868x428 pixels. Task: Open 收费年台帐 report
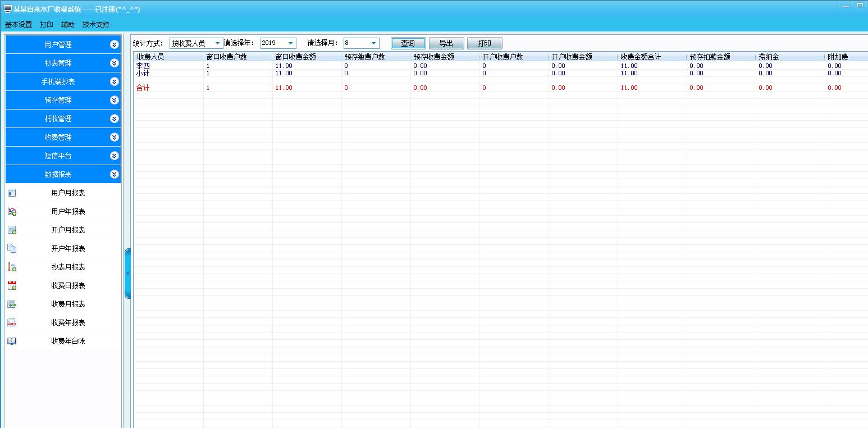pyautogui.click(x=68, y=341)
